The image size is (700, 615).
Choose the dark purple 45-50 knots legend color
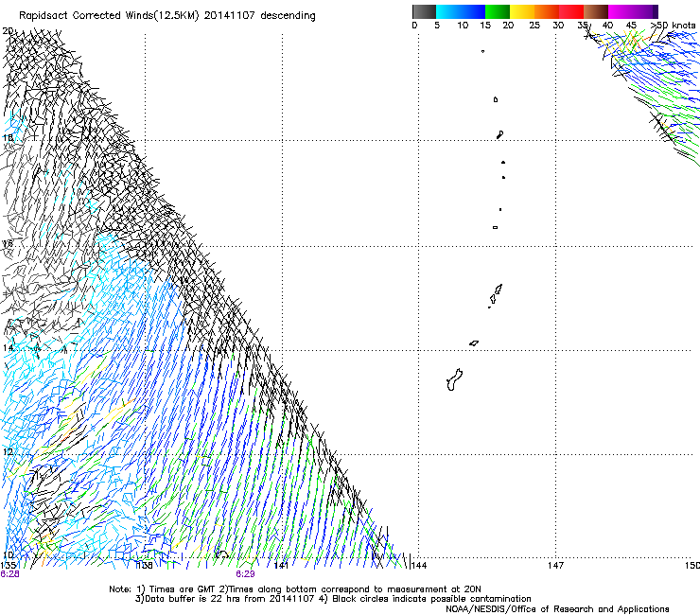click(645, 11)
